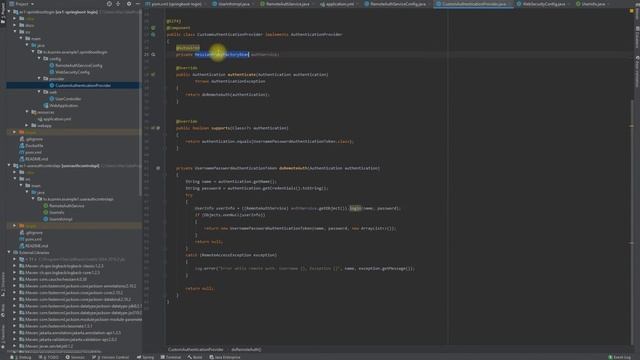Open WebSecurityConfig in project tree
The image size is (640, 360).
72,72
